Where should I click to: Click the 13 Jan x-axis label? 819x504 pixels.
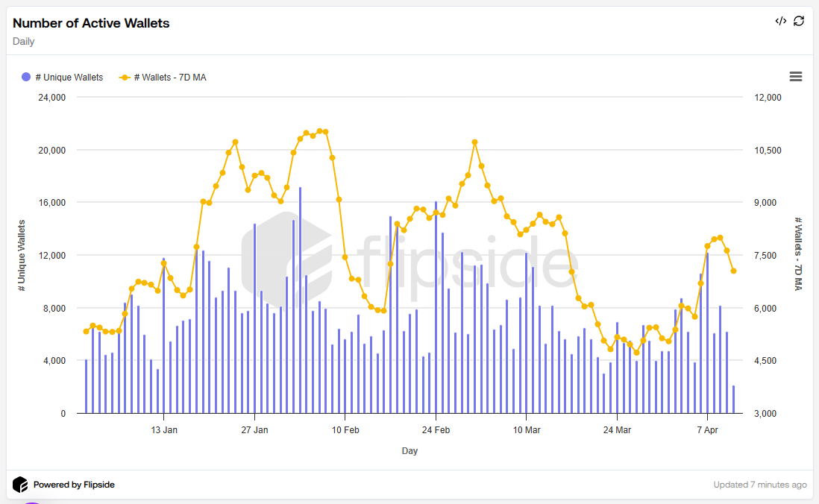pos(164,430)
